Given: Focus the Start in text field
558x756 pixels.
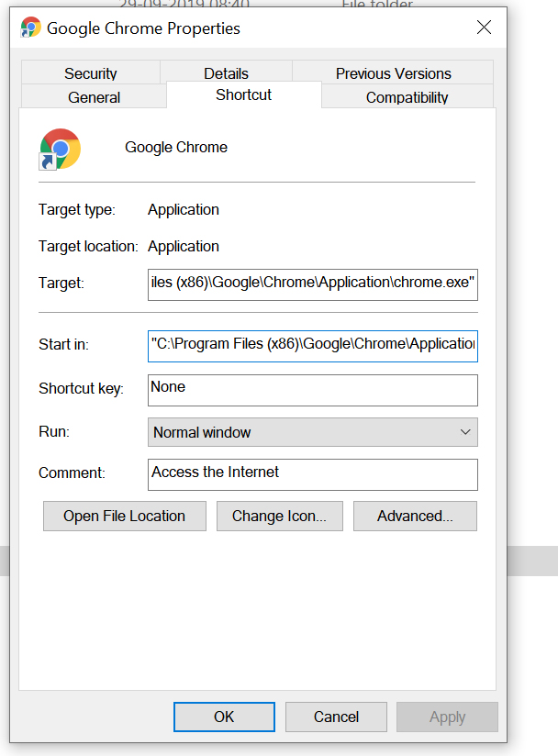Looking at the screenshot, I should coord(312,345).
